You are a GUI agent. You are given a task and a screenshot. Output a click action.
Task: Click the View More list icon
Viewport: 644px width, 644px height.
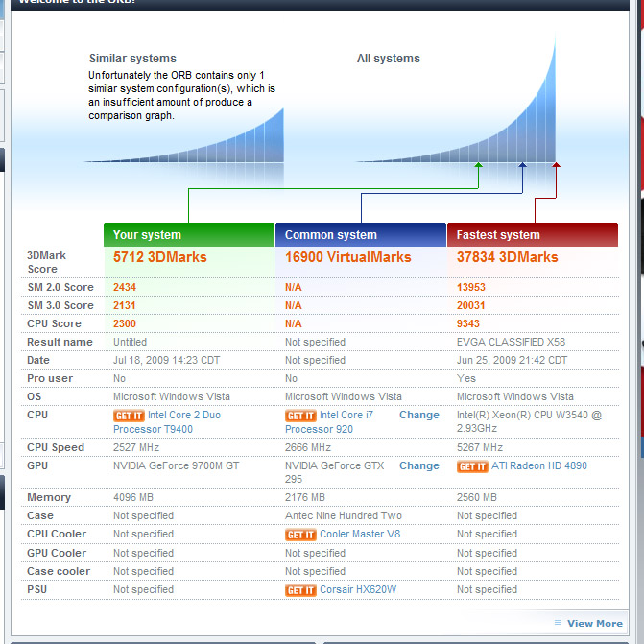[558, 623]
